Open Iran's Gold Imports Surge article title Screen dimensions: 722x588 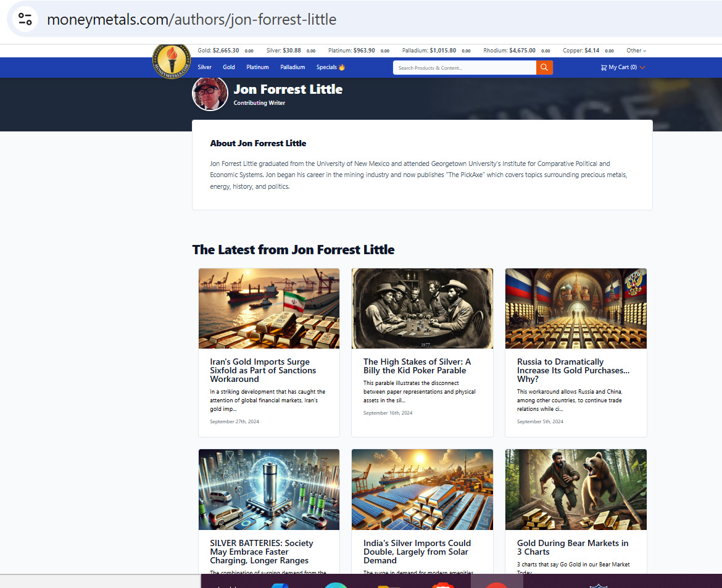[263, 370]
